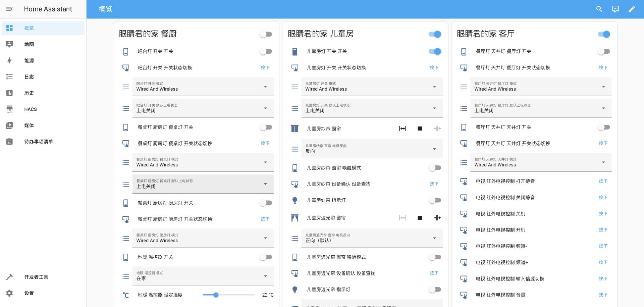Screen dimensions: 644x307
Task: Toggle the 眼睛君的家 餐厨 card header switch
Action: click(266, 34)
